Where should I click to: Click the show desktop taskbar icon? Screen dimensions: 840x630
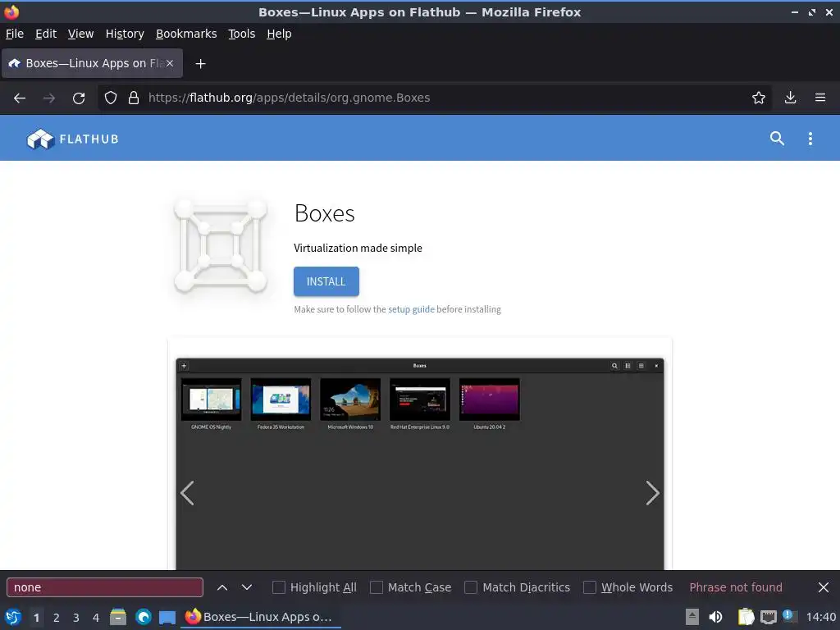point(167,618)
